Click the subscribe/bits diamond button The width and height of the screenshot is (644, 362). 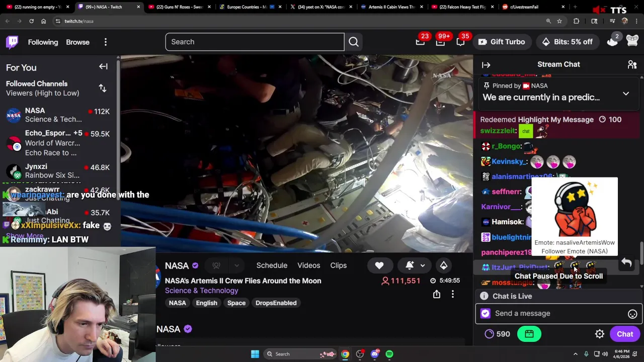(443, 265)
